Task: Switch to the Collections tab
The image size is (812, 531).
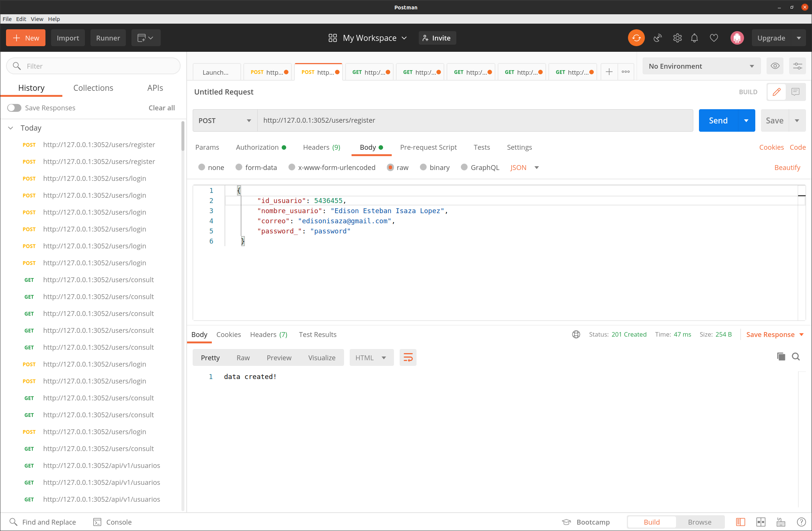Action: pyautogui.click(x=93, y=88)
